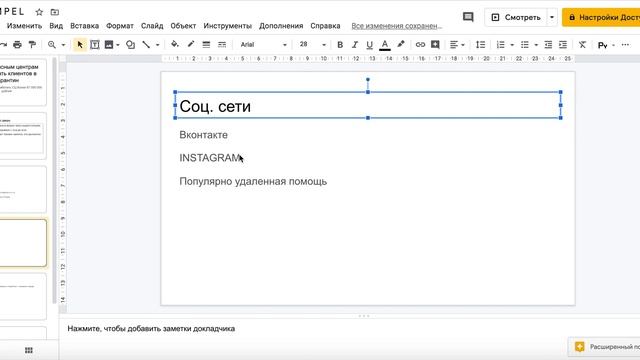Click the Border dash style icon
The height and width of the screenshot is (360, 640).
point(222,44)
